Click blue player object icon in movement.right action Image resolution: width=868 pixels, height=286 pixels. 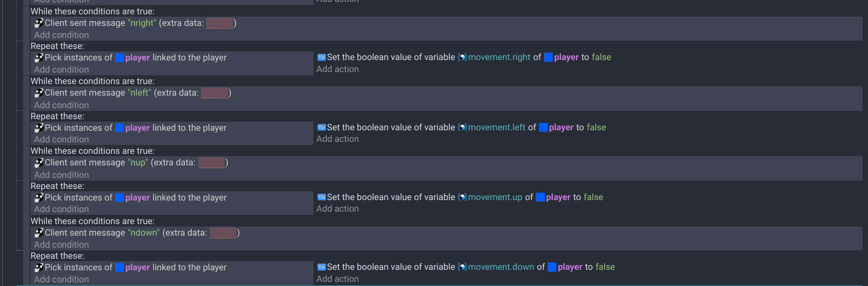549,57
